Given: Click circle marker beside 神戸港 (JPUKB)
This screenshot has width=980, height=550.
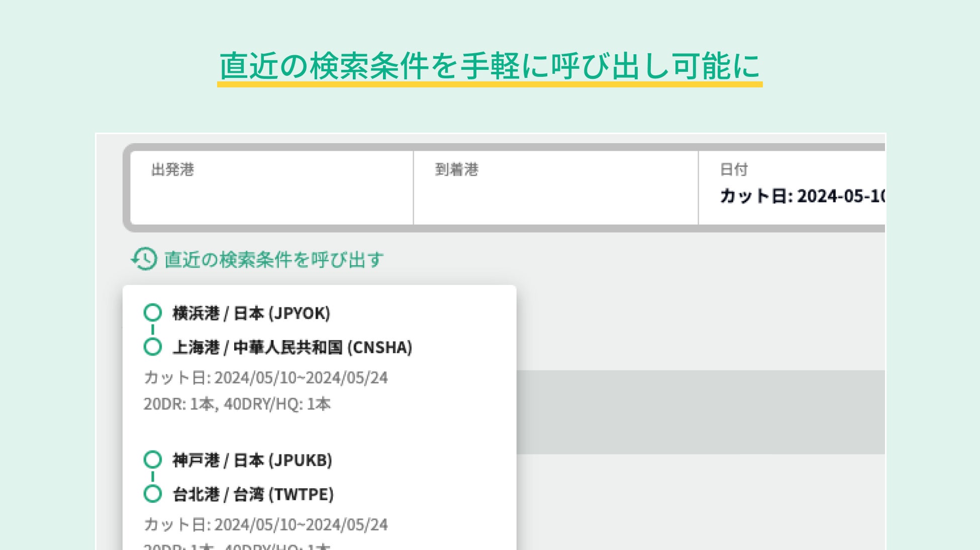Looking at the screenshot, I should [152, 460].
